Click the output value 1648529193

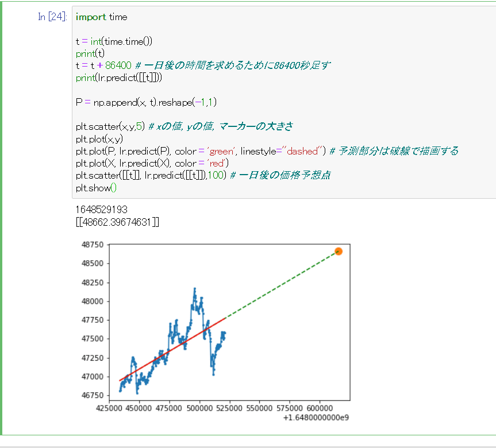pyautogui.click(x=102, y=210)
